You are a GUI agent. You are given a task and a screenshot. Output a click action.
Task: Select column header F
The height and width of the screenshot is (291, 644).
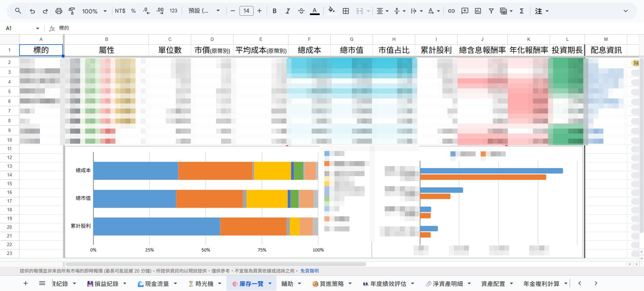309,39
